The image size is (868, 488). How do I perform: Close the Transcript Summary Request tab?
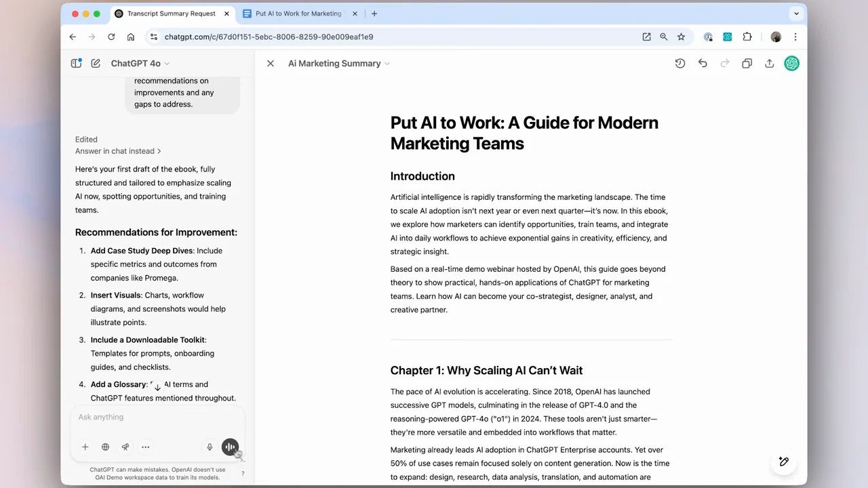(x=226, y=14)
